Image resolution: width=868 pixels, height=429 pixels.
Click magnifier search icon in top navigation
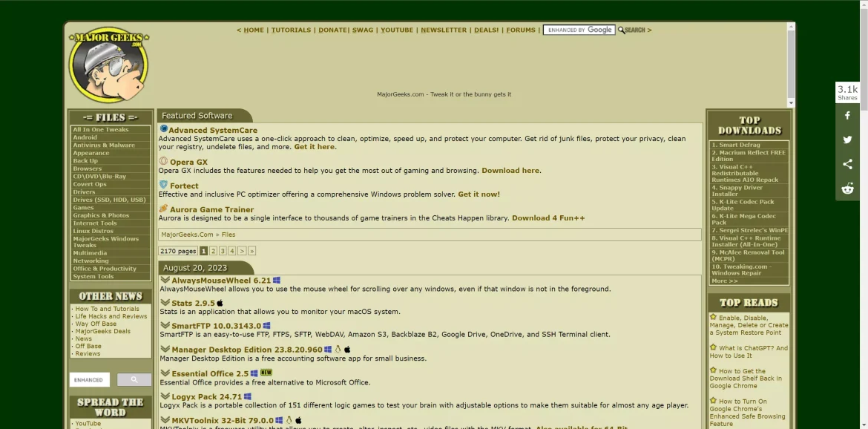click(621, 30)
